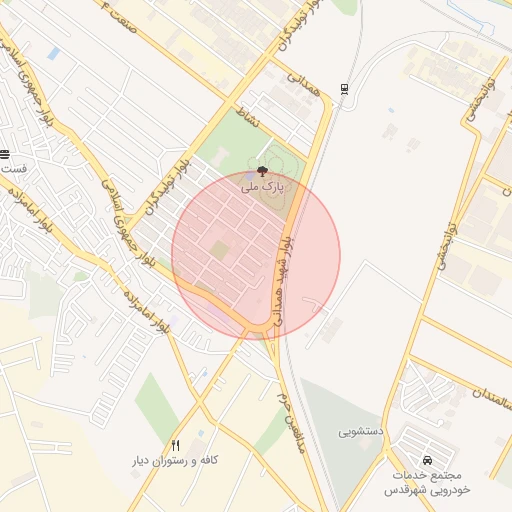The height and width of the screenshot is (512, 512).
Task: Click the پارک ملی park label
Action: click(x=263, y=187)
